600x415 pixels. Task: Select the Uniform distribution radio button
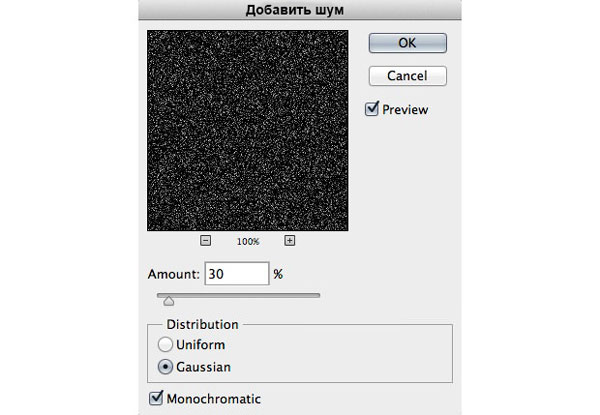165,344
